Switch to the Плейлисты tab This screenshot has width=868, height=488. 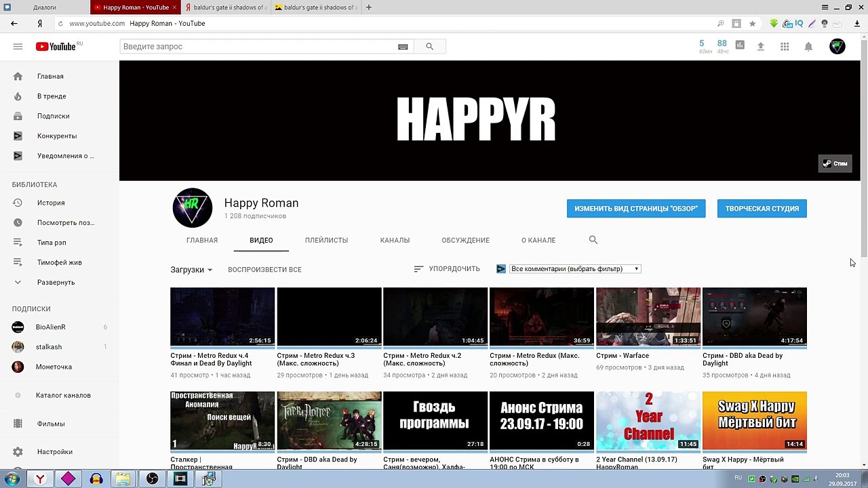(326, 240)
